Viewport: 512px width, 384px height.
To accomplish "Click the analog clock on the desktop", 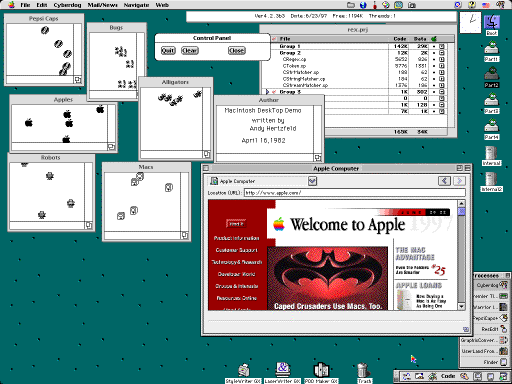I will tap(470, 22).
